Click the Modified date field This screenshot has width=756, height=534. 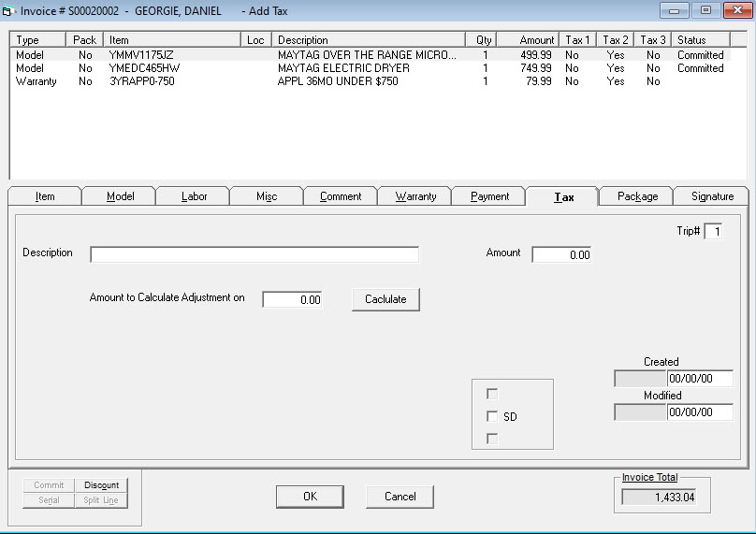click(700, 412)
